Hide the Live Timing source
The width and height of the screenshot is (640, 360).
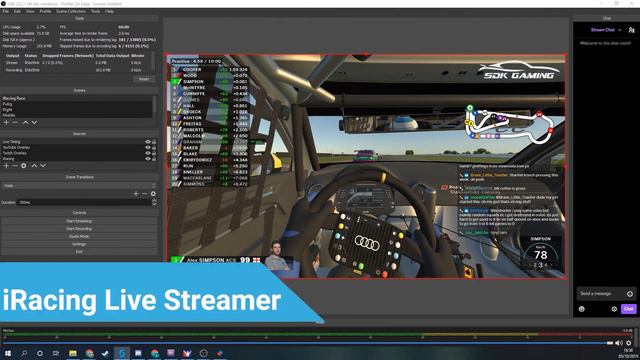(148, 142)
